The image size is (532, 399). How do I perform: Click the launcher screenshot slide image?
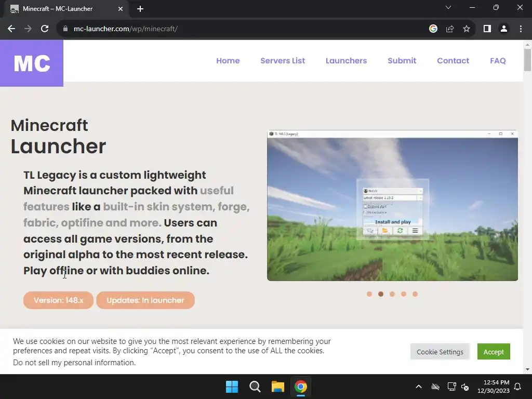click(393, 206)
